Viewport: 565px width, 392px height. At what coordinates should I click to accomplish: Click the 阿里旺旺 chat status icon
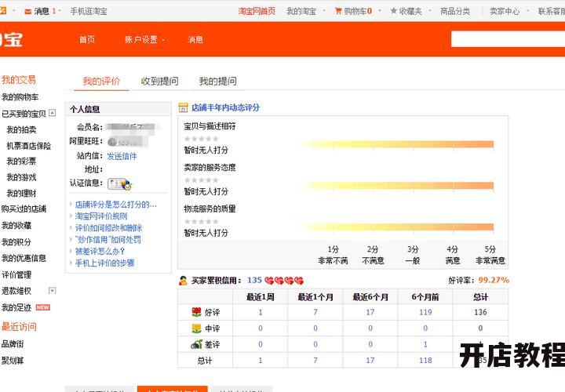tap(112, 142)
